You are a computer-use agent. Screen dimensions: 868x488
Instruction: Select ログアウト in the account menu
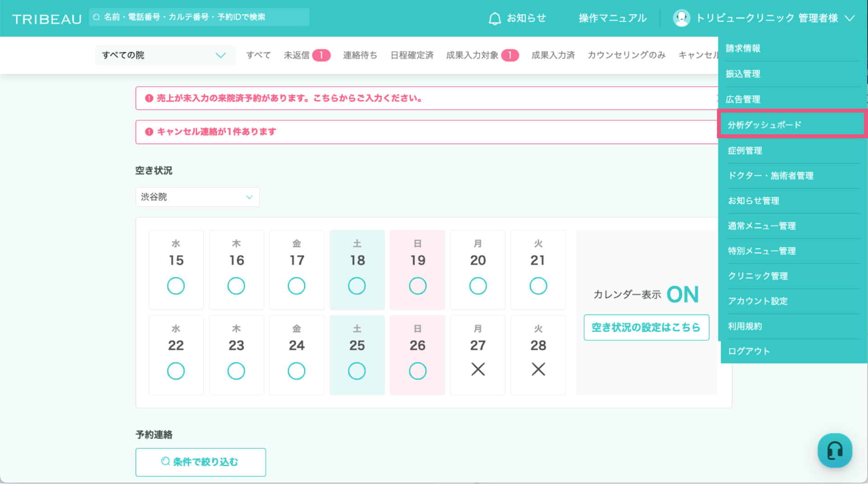click(x=749, y=351)
